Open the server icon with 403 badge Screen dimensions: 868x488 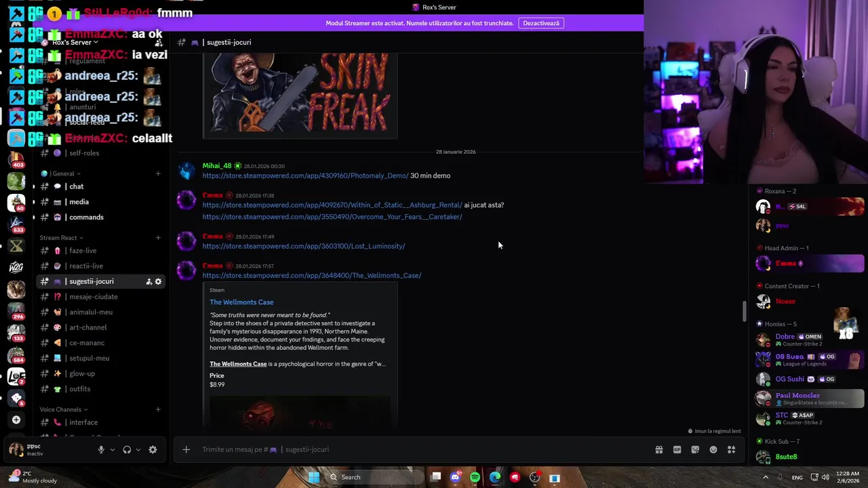coord(16,160)
